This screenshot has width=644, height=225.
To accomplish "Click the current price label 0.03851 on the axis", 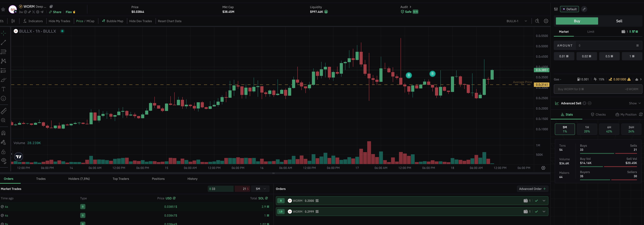I will [542, 70].
